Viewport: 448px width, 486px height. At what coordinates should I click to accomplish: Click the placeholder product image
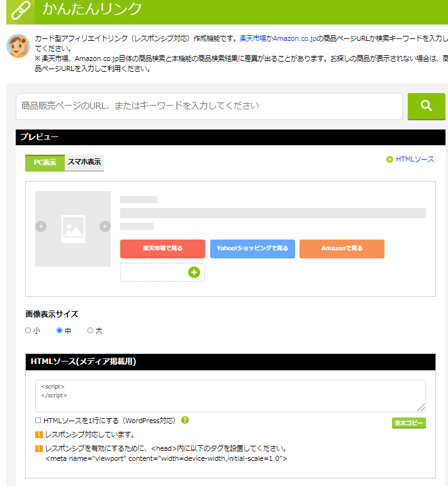(73, 229)
